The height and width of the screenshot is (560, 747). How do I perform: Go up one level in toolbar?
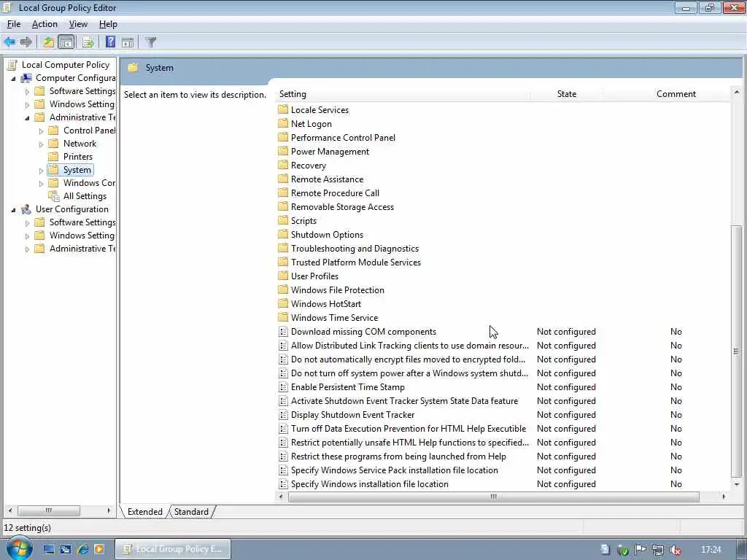(x=49, y=42)
